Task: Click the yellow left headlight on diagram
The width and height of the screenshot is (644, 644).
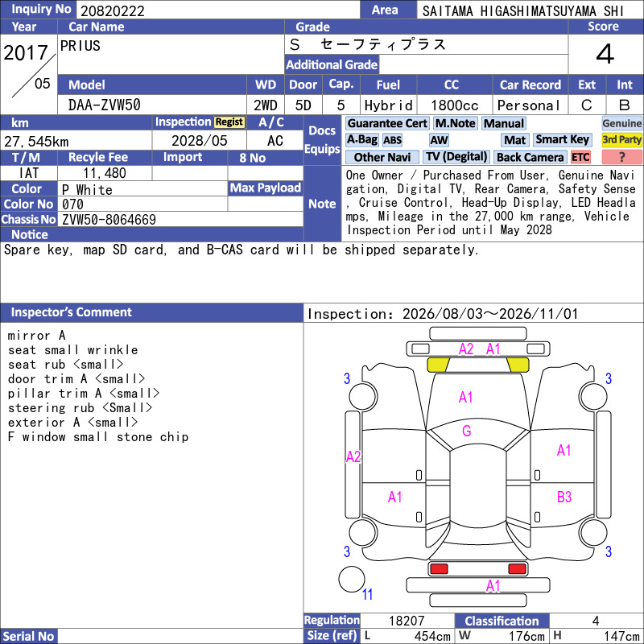Action: 438,365
